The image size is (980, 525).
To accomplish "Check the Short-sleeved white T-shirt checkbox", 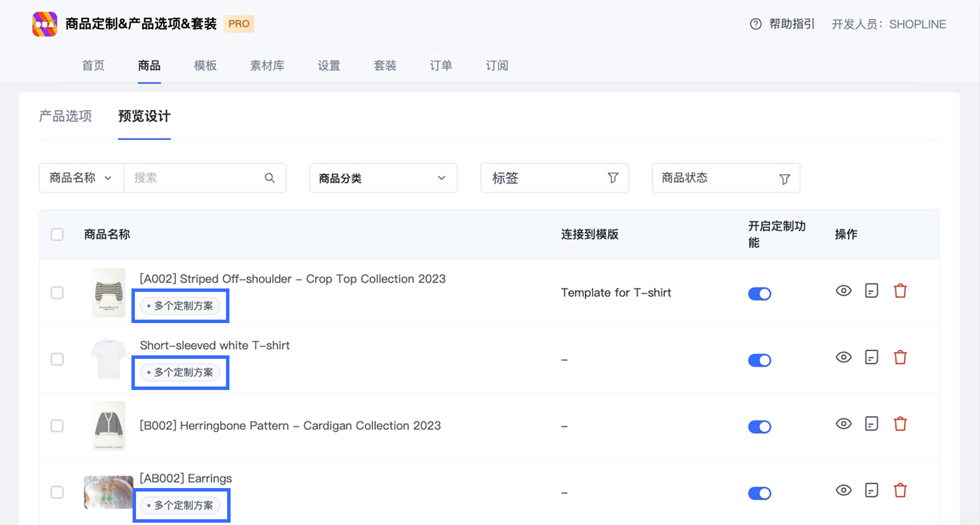I will tap(57, 359).
